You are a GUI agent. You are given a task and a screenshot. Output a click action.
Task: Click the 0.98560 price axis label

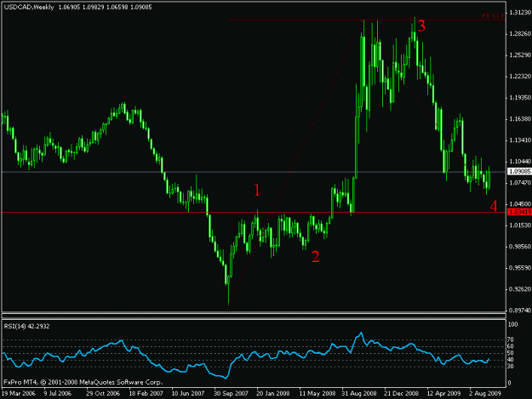(520, 247)
